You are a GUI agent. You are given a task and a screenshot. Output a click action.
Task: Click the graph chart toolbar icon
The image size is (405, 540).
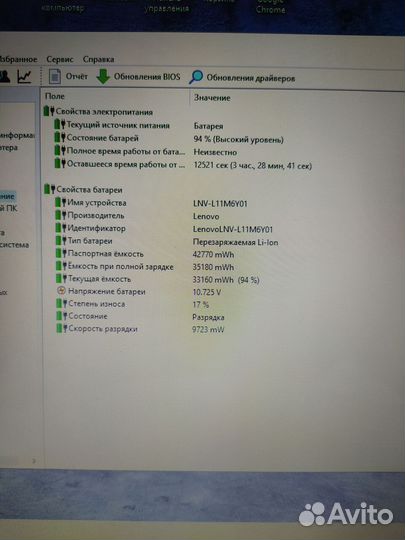[24, 76]
